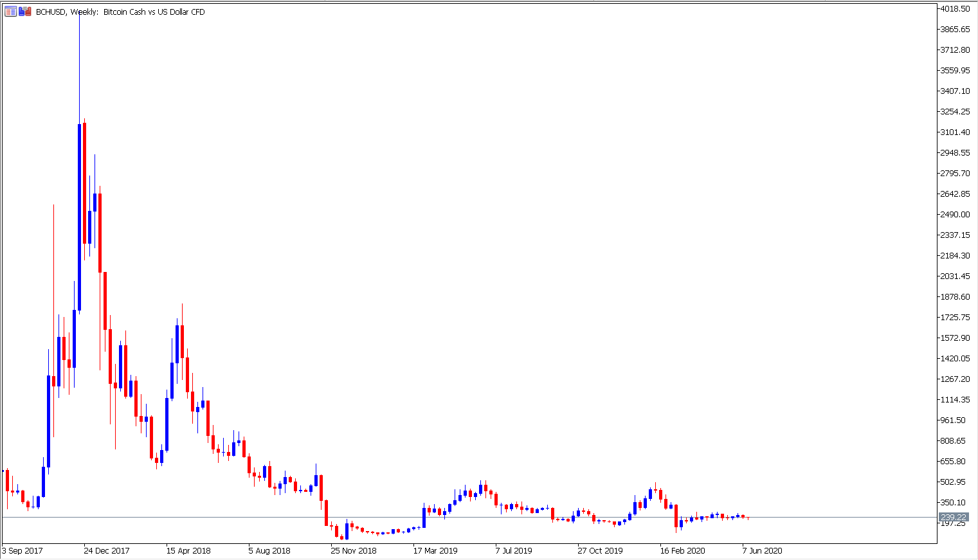Select the 1114.35 price scale label
Image resolution: width=978 pixels, height=560 pixels.
pyautogui.click(x=954, y=400)
